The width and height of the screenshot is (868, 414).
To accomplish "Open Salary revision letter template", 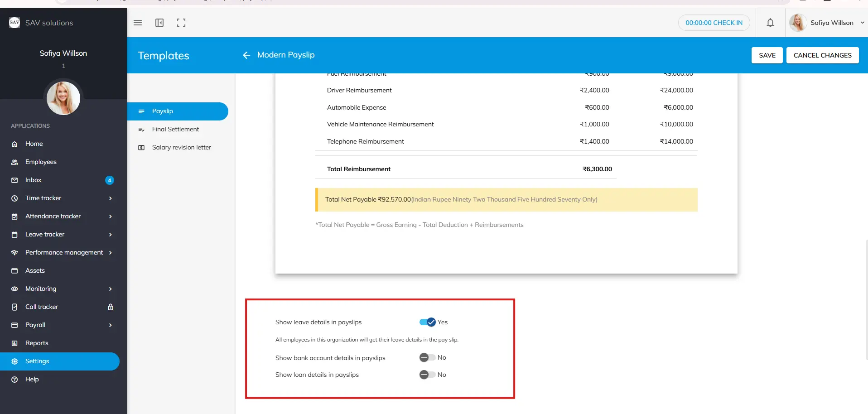I will (x=181, y=148).
